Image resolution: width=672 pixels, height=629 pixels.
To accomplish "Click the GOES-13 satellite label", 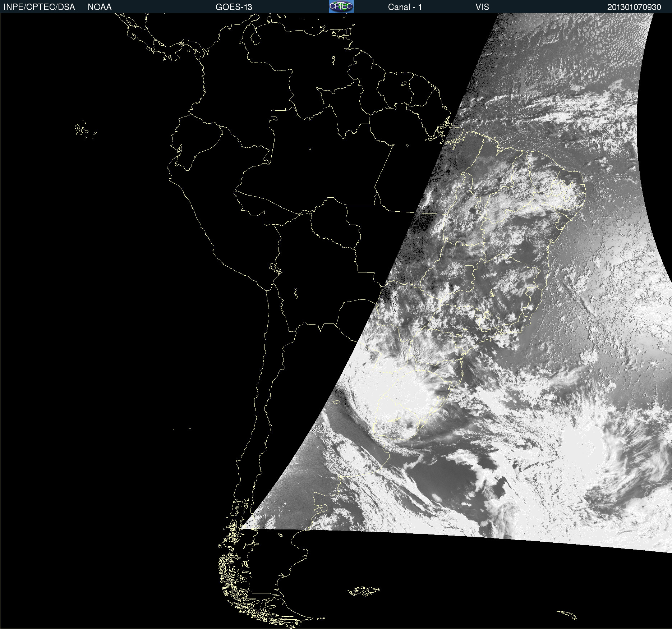I will pos(234,7).
